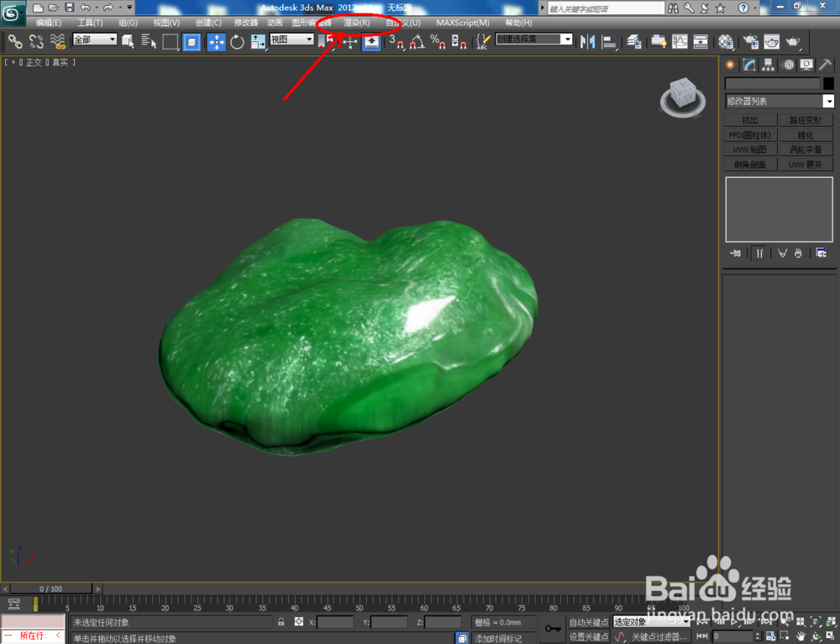The height and width of the screenshot is (644, 840).
Task: Open the Select by Name list
Action: pos(149,41)
